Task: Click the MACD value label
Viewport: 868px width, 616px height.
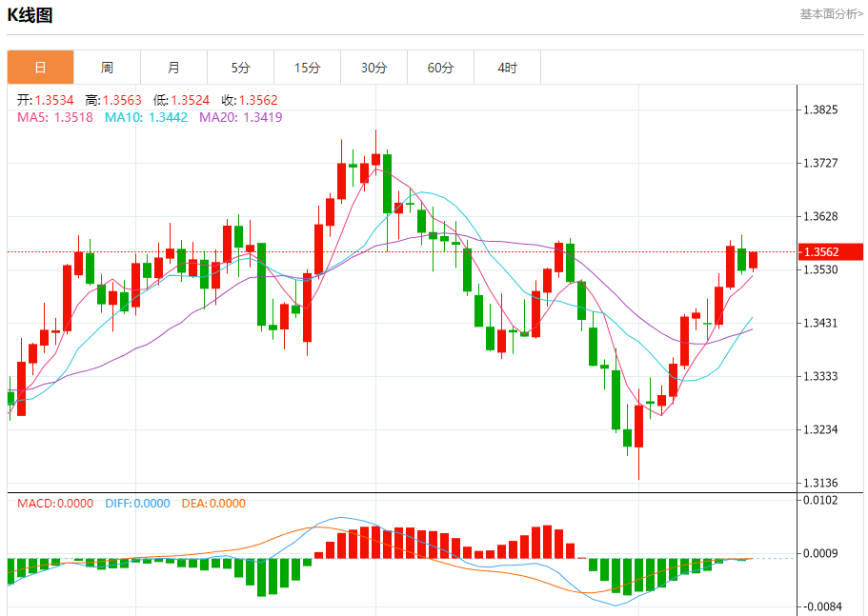Action: point(55,504)
